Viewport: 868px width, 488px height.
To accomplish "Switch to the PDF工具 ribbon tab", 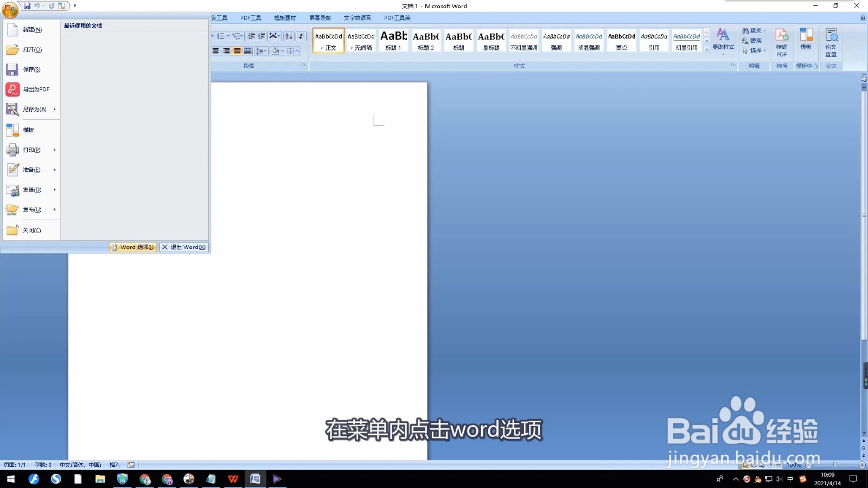I will [x=251, y=17].
